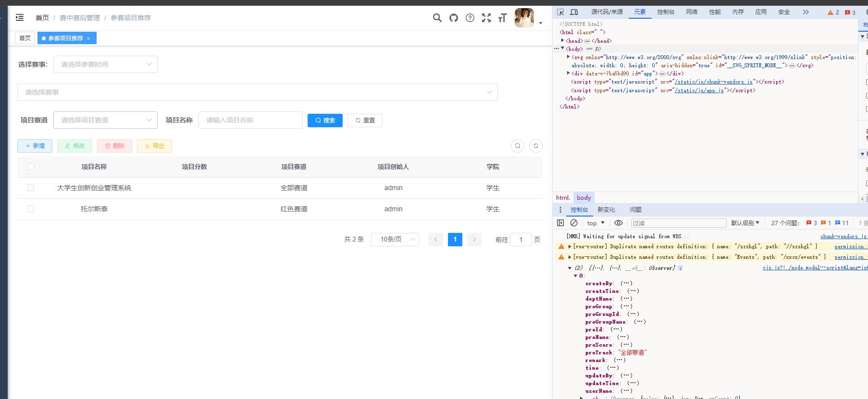Switch to DevTools 性能 tab
Viewport: 868px width, 399px height.
point(715,12)
